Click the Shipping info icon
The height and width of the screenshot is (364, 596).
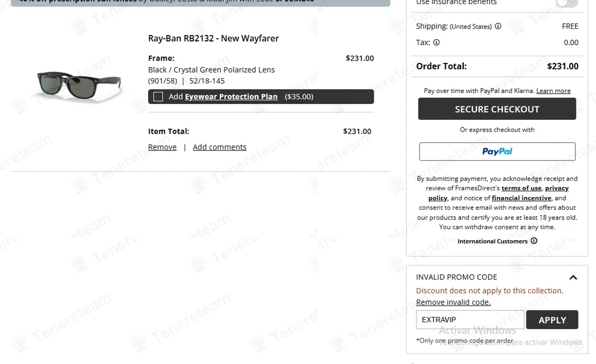coord(498,26)
